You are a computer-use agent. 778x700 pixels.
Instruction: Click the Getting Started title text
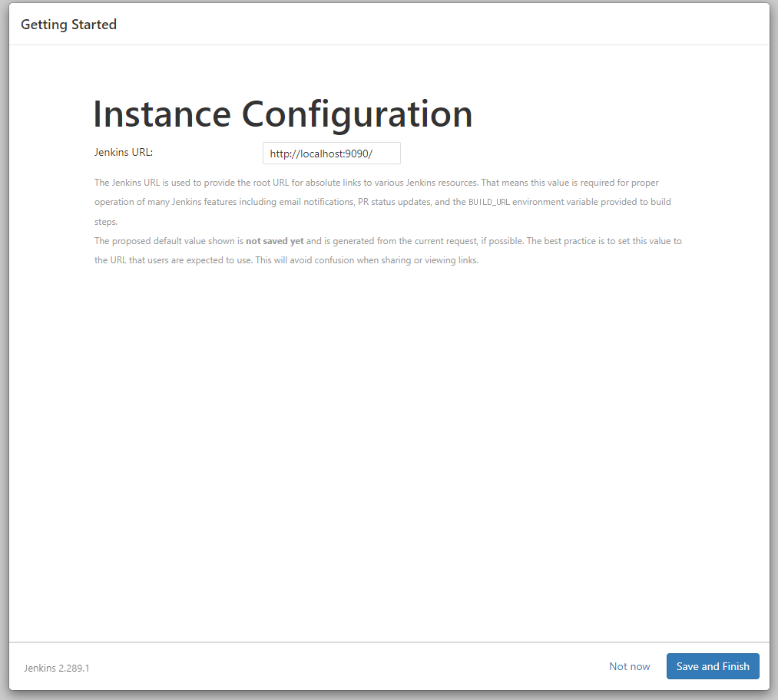click(68, 25)
